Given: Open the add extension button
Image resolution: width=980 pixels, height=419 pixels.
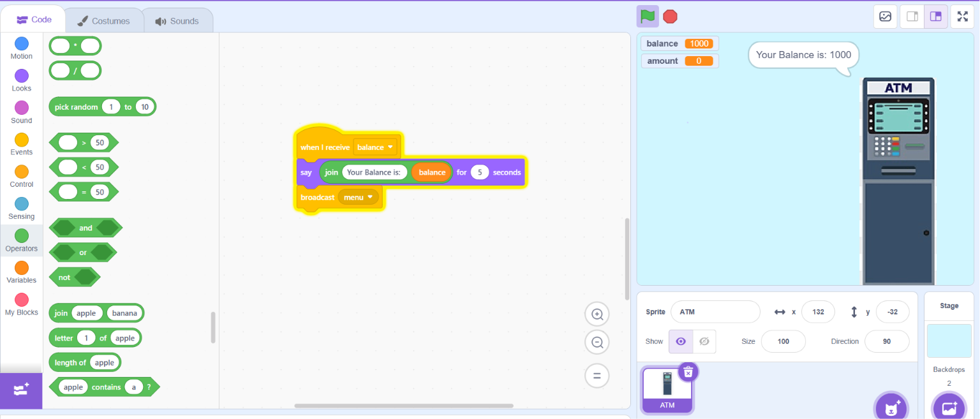Looking at the screenshot, I should pos(21,390).
